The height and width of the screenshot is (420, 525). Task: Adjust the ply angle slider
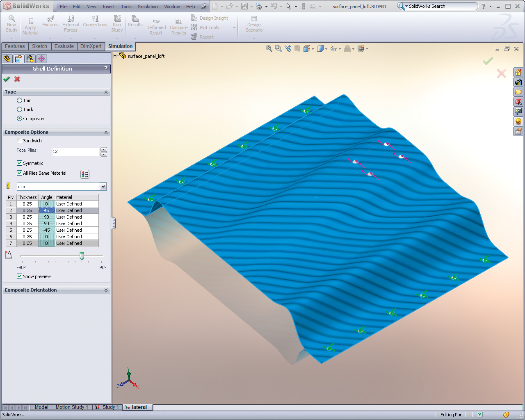82,256
